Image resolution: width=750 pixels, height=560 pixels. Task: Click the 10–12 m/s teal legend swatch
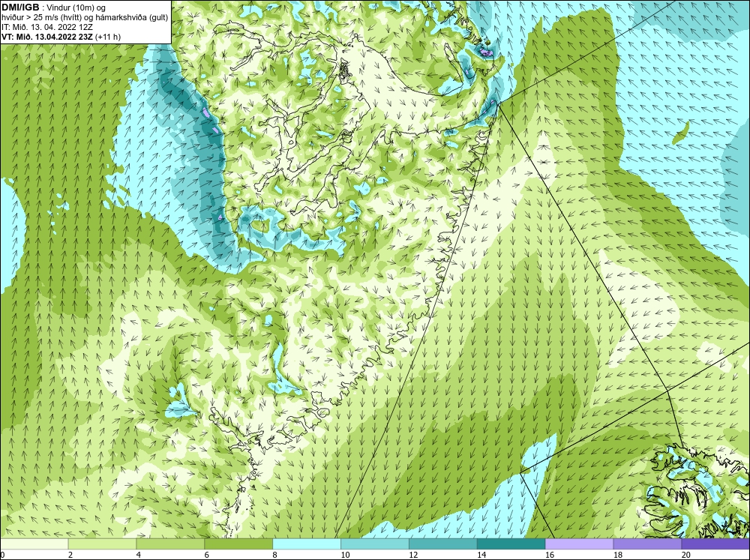pyautogui.click(x=375, y=544)
